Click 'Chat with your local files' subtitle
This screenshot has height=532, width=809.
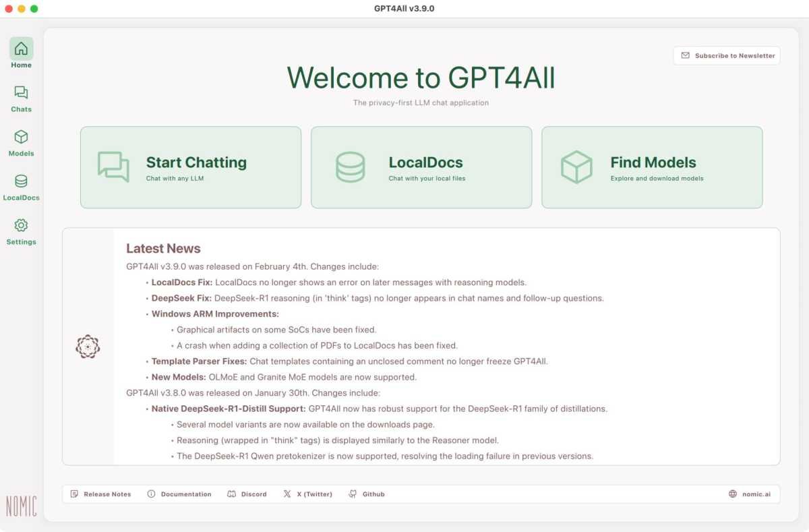(x=427, y=179)
